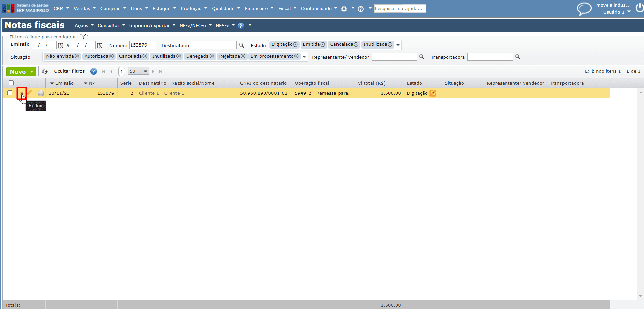Click the ERP MAXIPROD logo

pyautogui.click(x=26, y=8)
